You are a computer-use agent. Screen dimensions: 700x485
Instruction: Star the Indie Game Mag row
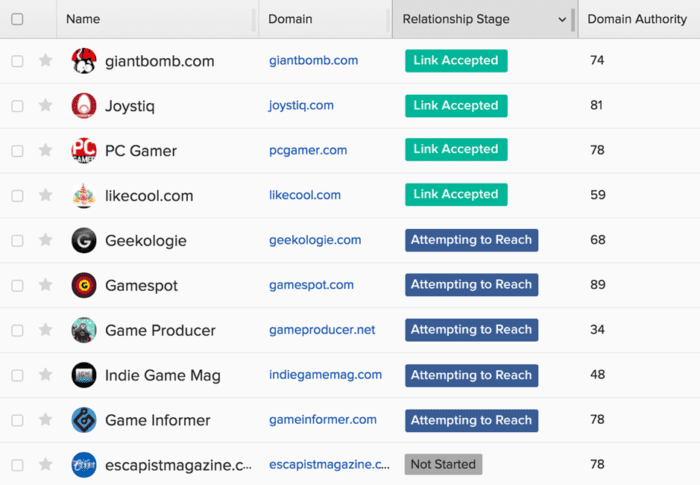tap(45, 375)
